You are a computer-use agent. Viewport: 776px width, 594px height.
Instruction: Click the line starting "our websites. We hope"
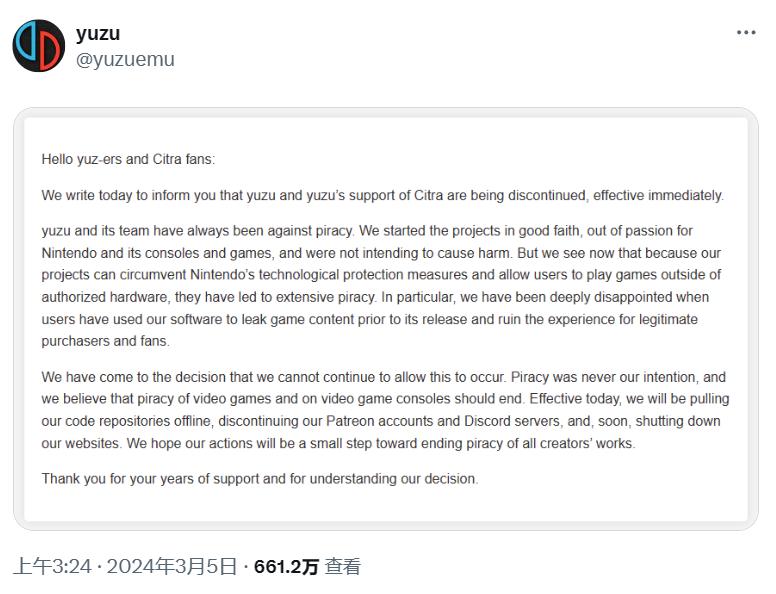tap(338, 443)
